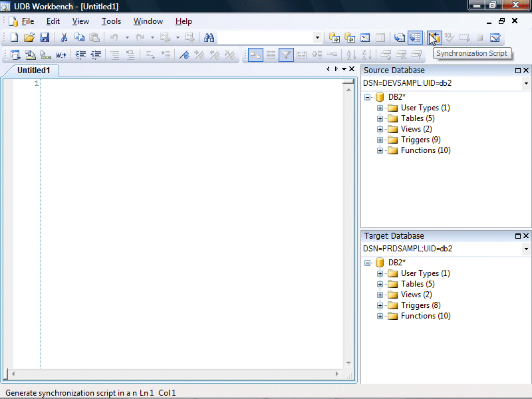This screenshot has height=399, width=532.
Task: Toggle bookmark with the blue flag icon
Action: click(x=184, y=55)
